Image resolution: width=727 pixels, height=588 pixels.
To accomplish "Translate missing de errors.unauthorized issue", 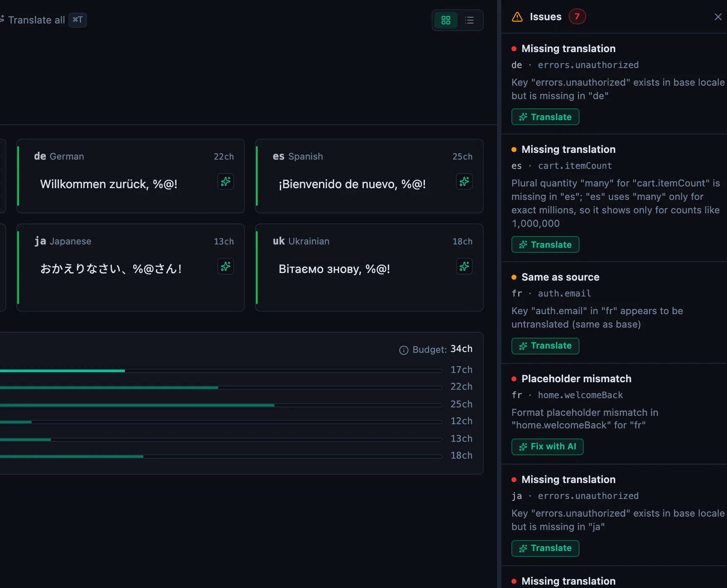I will point(545,117).
